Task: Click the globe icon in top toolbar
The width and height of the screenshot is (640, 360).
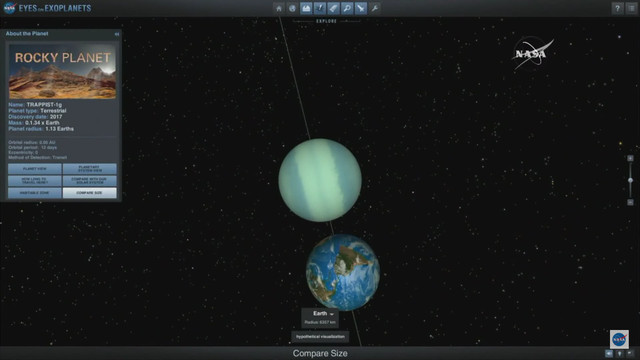Action: pyautogui.click(x=292, y=8)
